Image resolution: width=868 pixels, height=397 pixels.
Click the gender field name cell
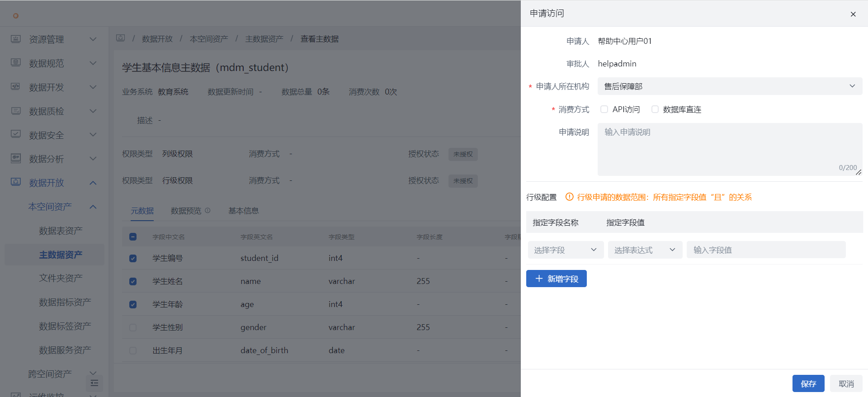pyautogui.click(x=253, y=327)
